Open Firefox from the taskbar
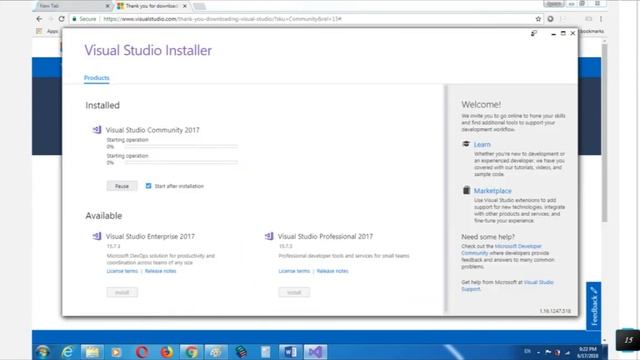This screenshot has width=640, height=360. (x=167, y=351)
